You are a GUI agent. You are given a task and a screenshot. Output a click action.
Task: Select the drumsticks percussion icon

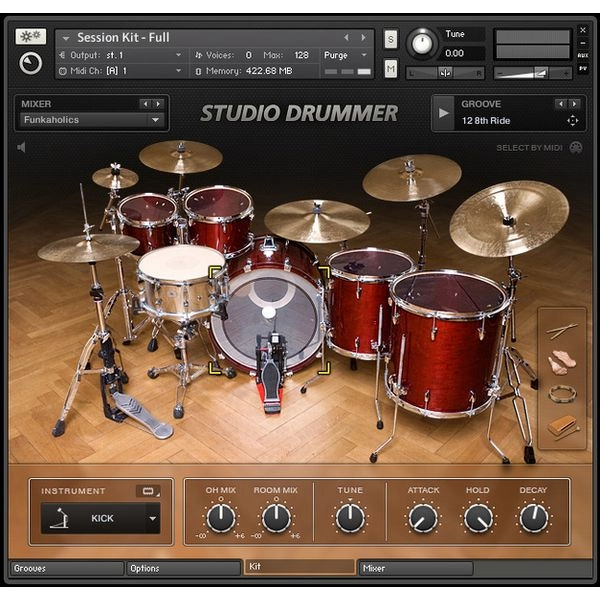pos(562,331)
